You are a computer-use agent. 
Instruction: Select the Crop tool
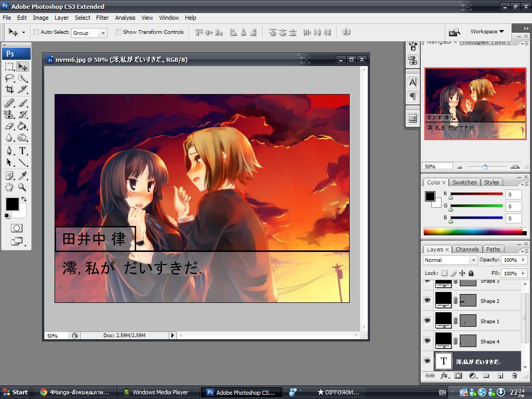9,89
